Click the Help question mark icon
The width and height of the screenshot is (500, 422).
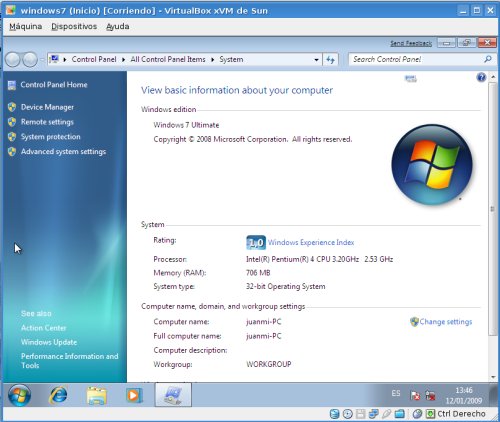(x=481, y=78)
